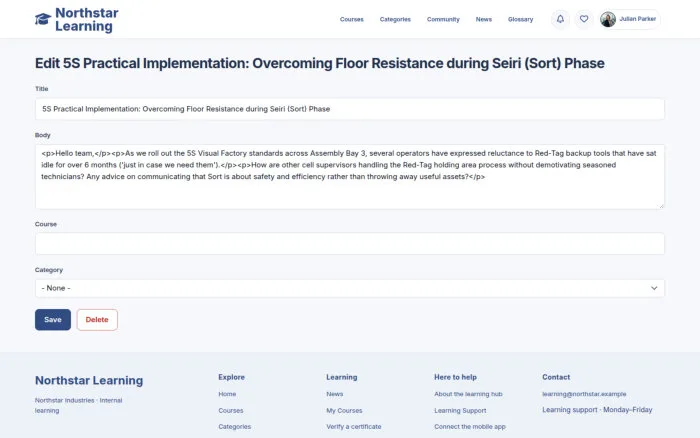Click Learning support · Monday–Friday text
The image size is (700, 438).
click(x=597, y=409)
